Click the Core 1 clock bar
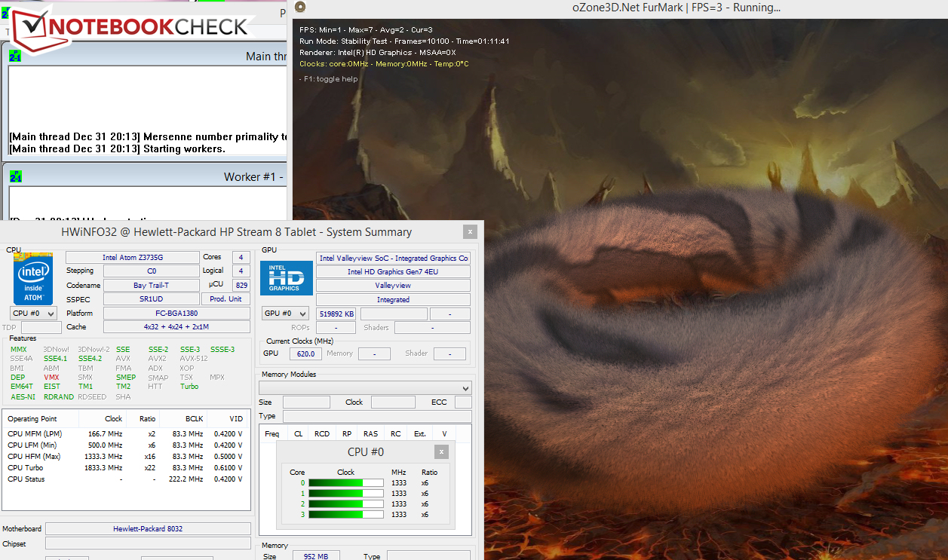Screen dimensions: 948x560 tap(345, 494)
